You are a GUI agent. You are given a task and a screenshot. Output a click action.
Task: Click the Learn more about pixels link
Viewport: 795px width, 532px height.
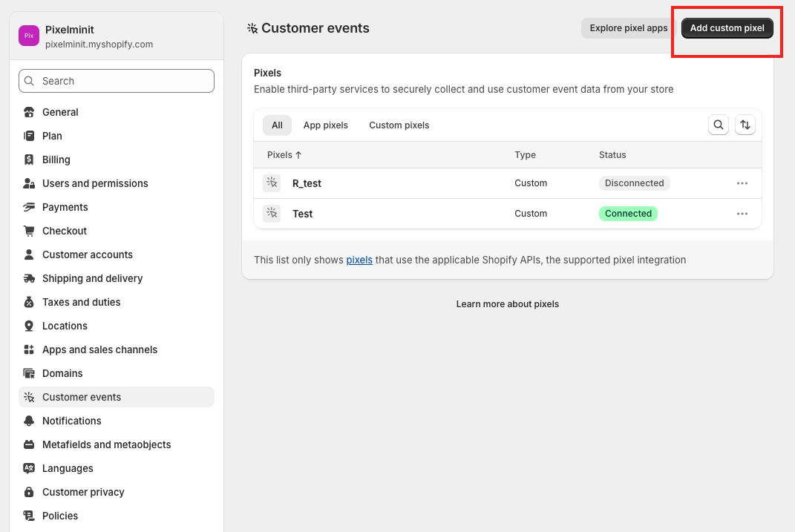click(508, 304)
